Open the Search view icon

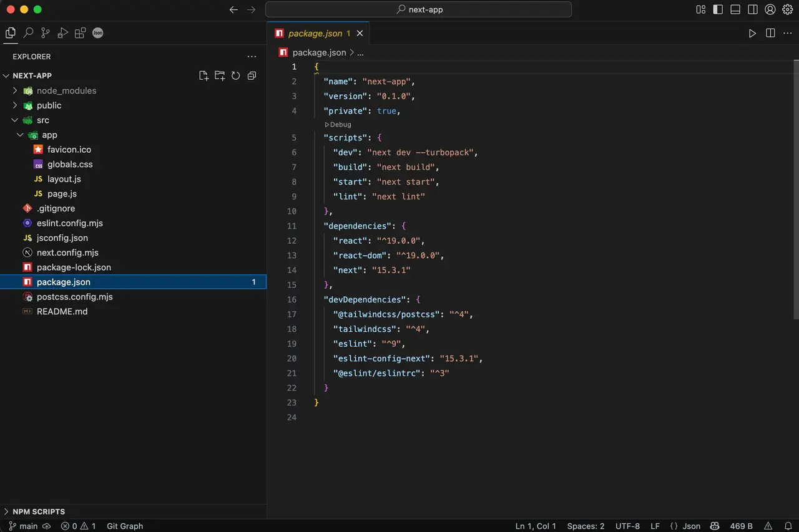(28, 33)
